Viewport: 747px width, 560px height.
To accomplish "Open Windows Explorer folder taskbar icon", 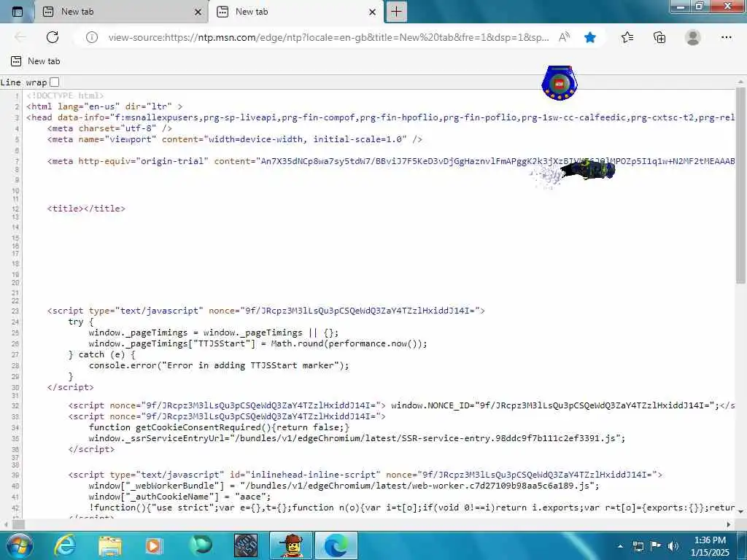I will 110,545.
